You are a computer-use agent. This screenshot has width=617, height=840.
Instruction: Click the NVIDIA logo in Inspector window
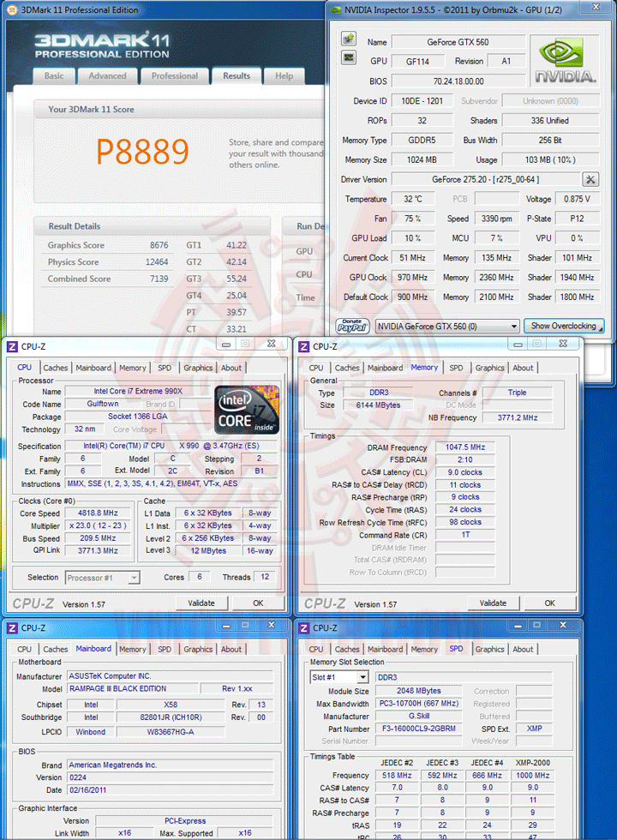click(565, 61)
